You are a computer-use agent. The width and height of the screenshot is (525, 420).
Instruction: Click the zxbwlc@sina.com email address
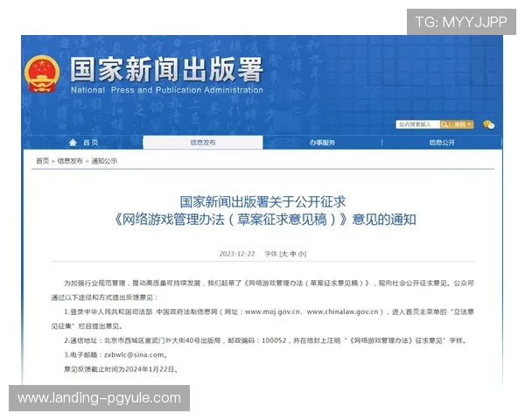pos(134,354)
